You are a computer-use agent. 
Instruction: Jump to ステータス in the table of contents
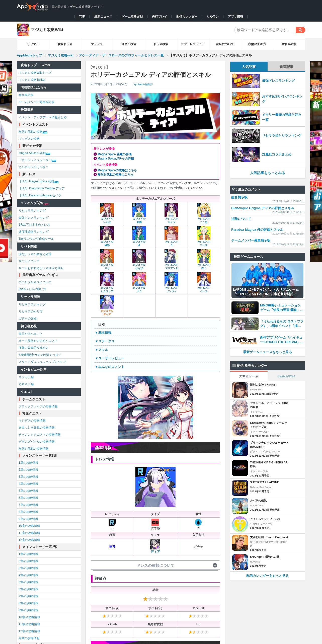(x=105, y=341)
